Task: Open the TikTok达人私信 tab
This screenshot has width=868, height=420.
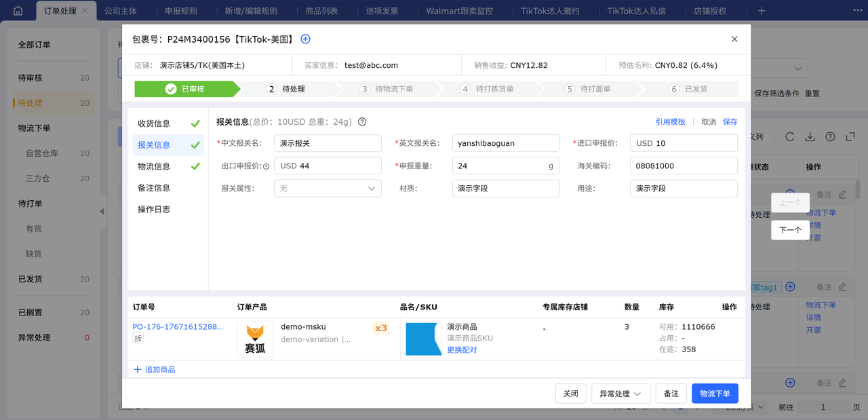Action: coord(637,11)
